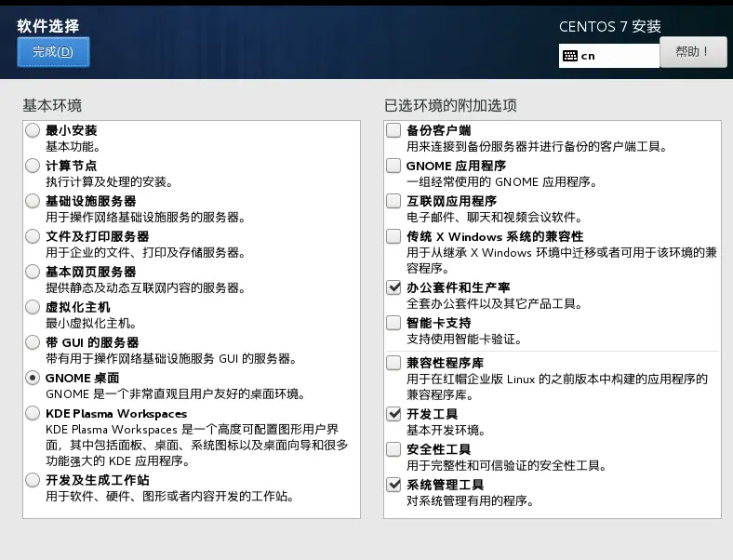Select the 基本网页服务器 radio button
Screen dimensions: 733x560
point(33,272)
